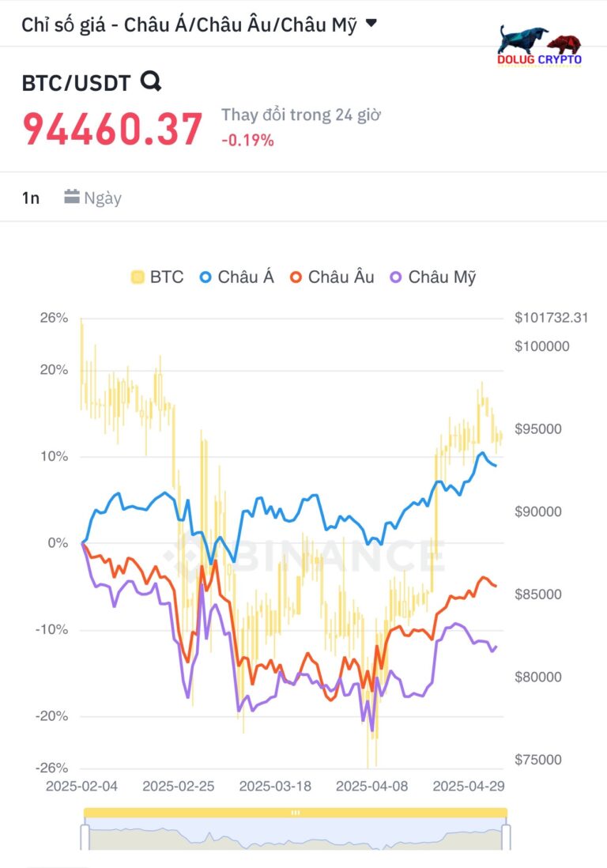The width and height of the screenshot is (607, 868).
Task: Expand the Chỉ số giá dropdown arrow
Action: pyautogui.click(x=371, y=23)
